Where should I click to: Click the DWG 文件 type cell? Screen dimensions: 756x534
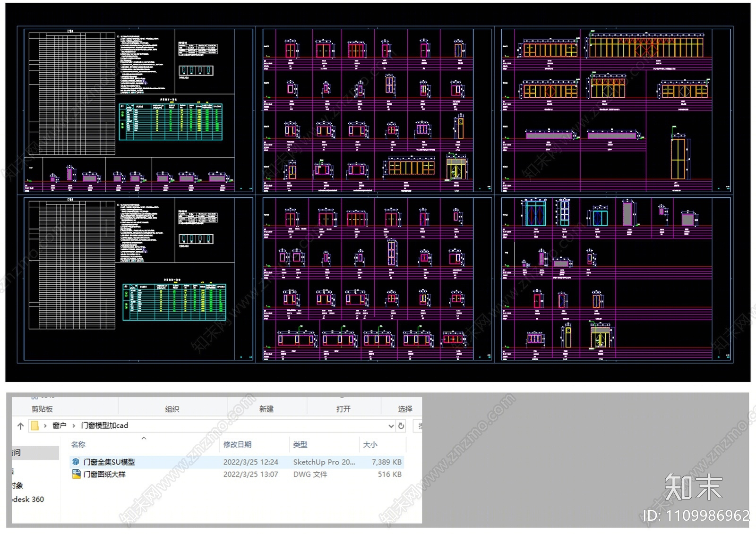[310, 474]
